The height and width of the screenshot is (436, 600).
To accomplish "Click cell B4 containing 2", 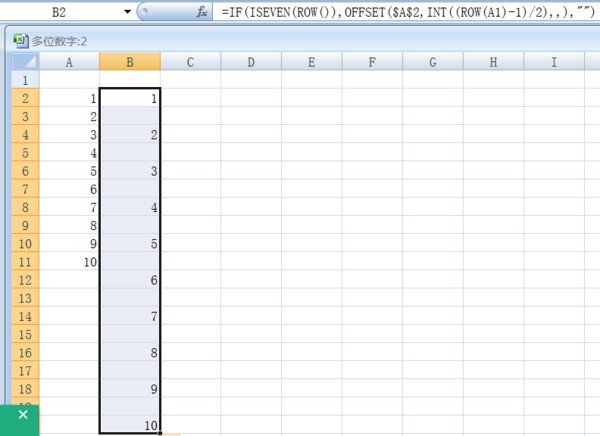I will click(x=130, y=134).
